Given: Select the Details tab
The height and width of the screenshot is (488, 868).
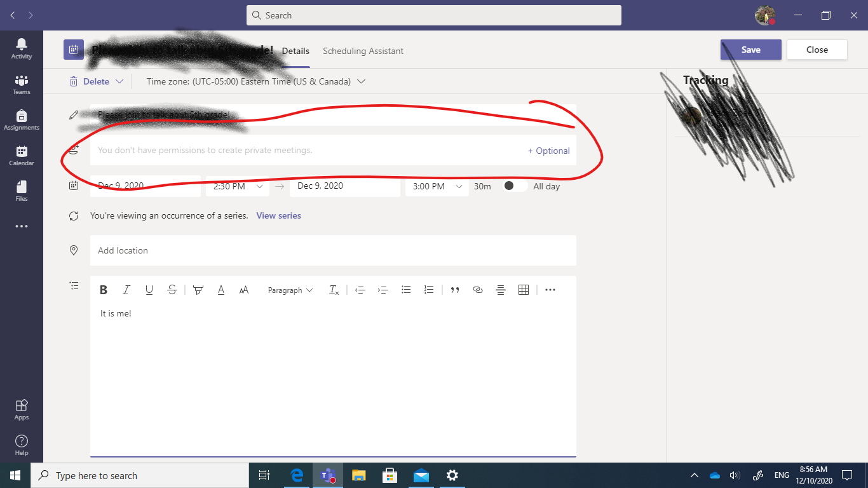Looking at the screenshot, I should [x=295, y=51].
